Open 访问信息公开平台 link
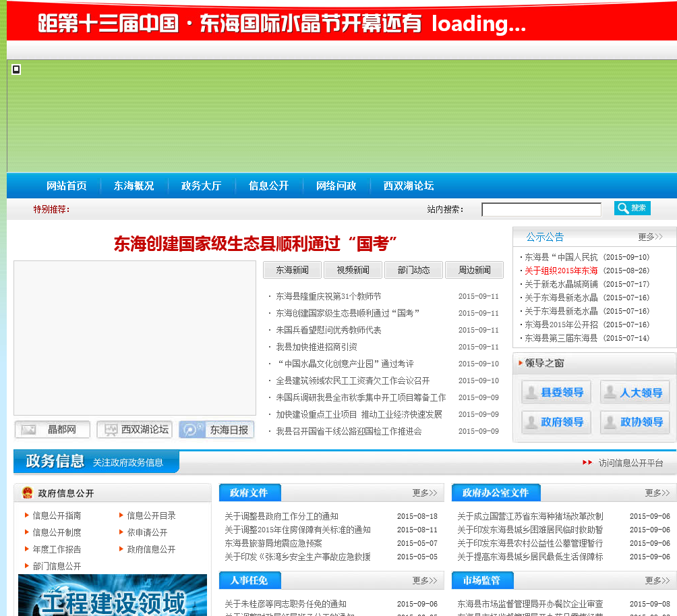The width and height of the screenshot is (677, 616). point(630,463)
